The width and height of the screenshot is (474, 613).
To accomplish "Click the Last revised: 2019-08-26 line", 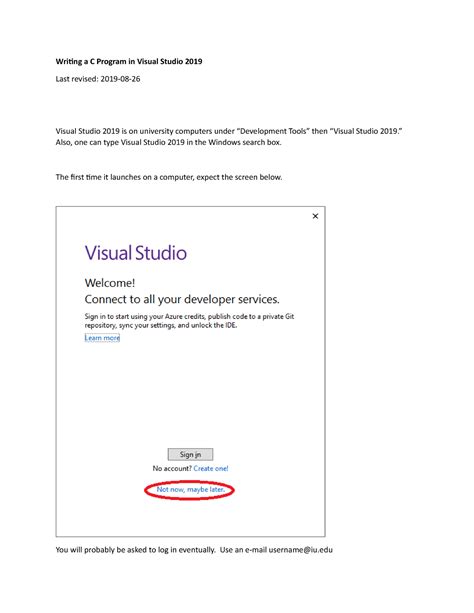I will point(98,79).
